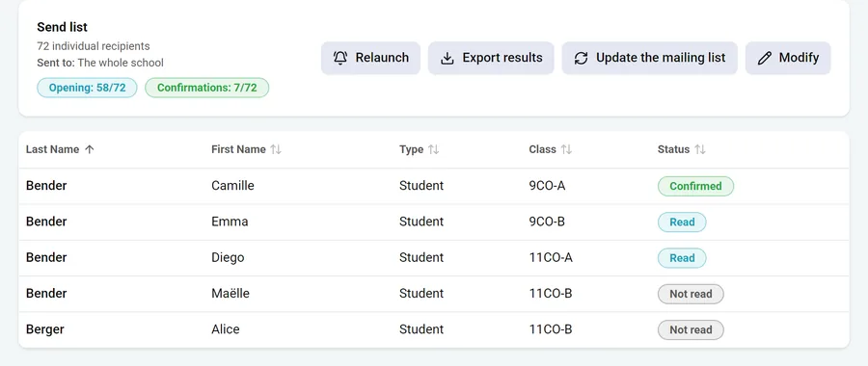The width and height of the screenshot is (868, 366).
Task: Click the Update the mailing list button label
Action: (x=661, y=58)
